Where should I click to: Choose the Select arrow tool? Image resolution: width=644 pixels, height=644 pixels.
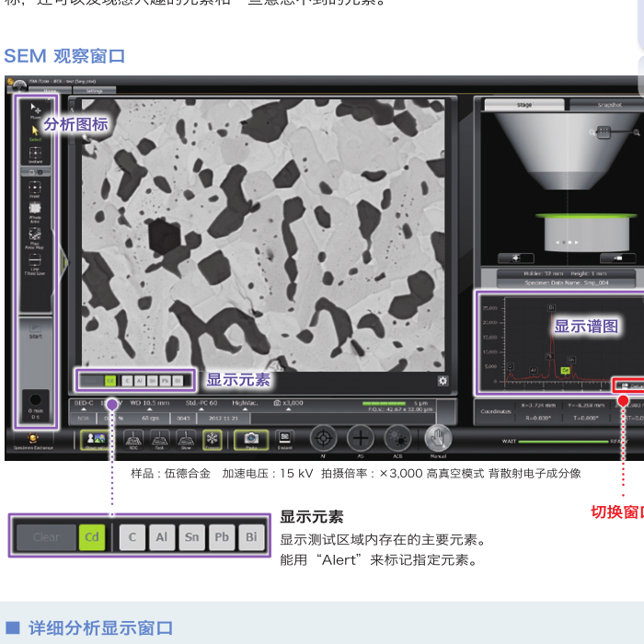point(35,131)
